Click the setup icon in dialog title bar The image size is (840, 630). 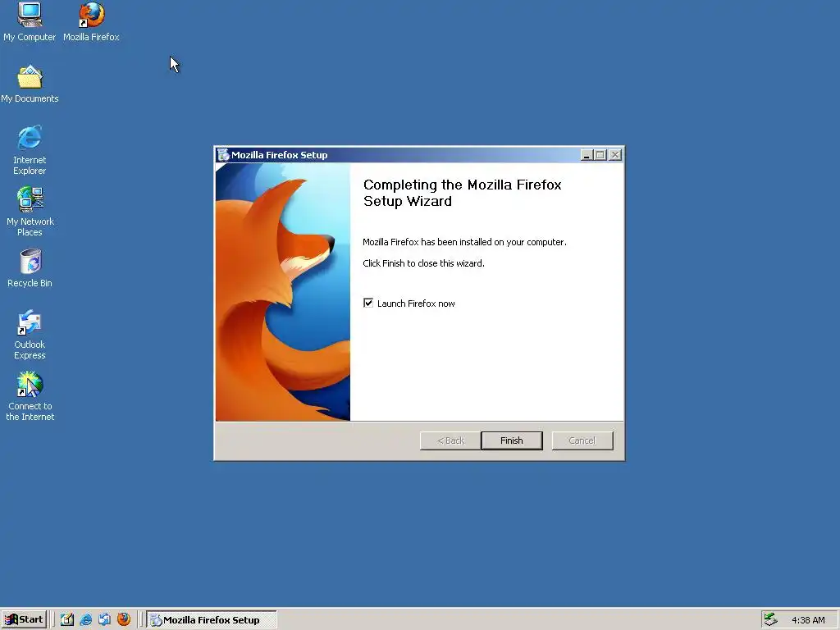click(223, 155)
